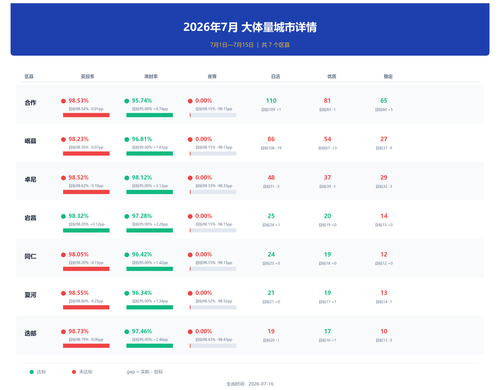This screenshot has width=500, height=390.
Task: Click the green dot beside 96.81%
Action: click(127, 139)
